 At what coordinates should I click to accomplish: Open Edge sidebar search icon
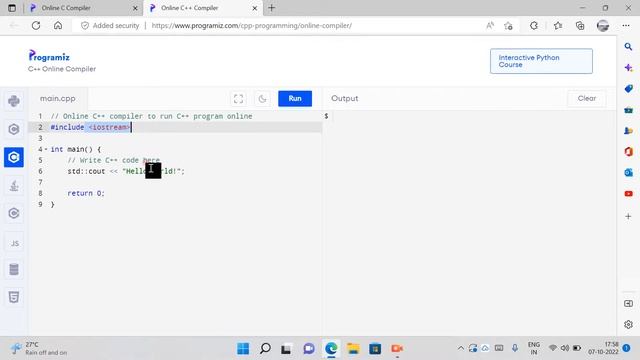[x=629, y=47]
